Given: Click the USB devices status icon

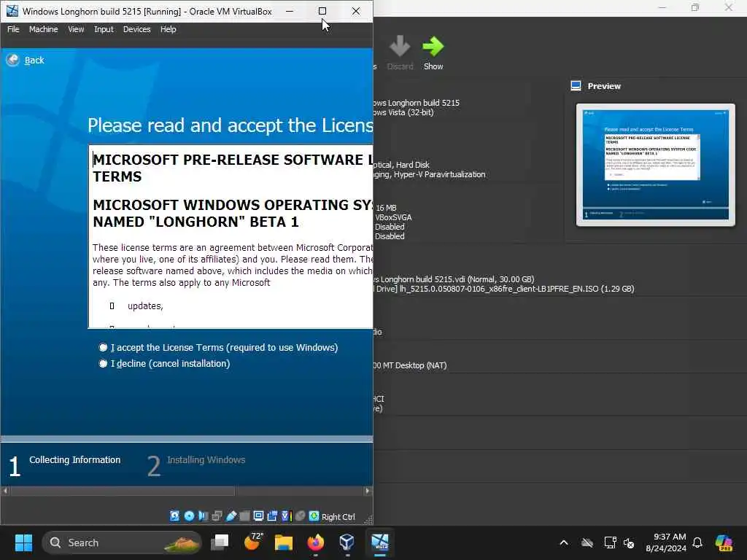Looking at the screenshot, I should [x=231, y=516].
